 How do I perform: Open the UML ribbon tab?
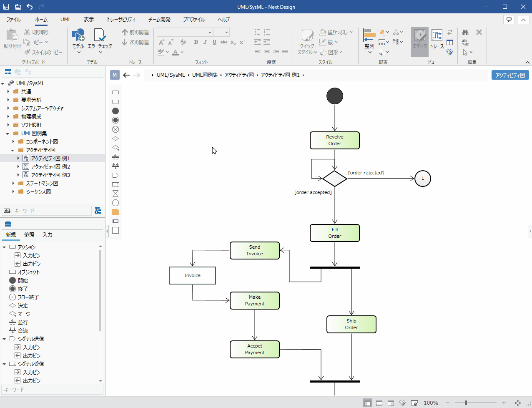(x=65, y=20)
